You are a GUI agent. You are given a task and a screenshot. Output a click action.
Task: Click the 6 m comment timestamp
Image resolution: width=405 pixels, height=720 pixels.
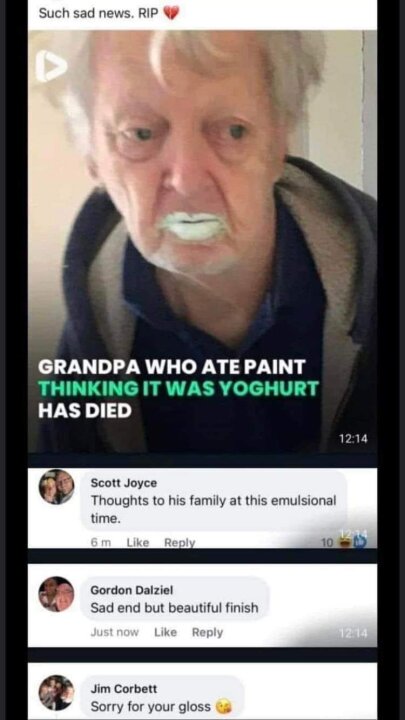tap(101, 542)
